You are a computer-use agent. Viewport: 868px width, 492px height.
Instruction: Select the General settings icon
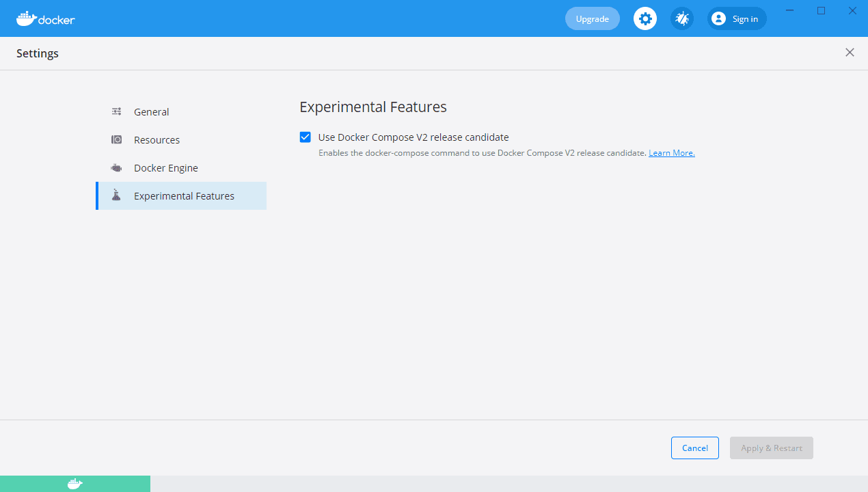pyautogui.click(x=116, y=111)
